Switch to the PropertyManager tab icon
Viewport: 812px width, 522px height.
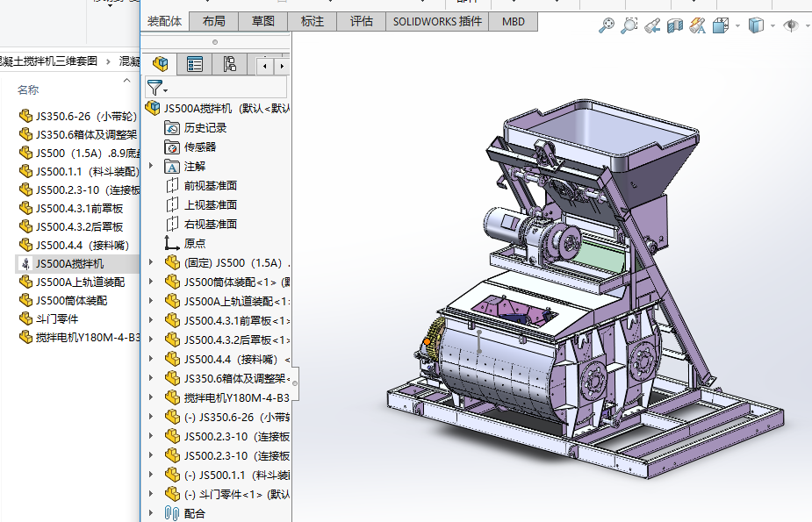tap(194, 64)
